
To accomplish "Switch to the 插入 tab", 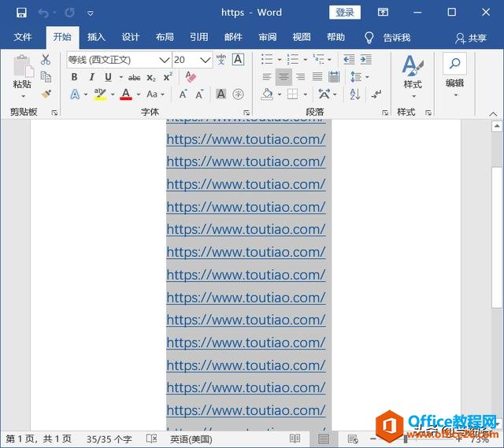I will tap(96, 37).
